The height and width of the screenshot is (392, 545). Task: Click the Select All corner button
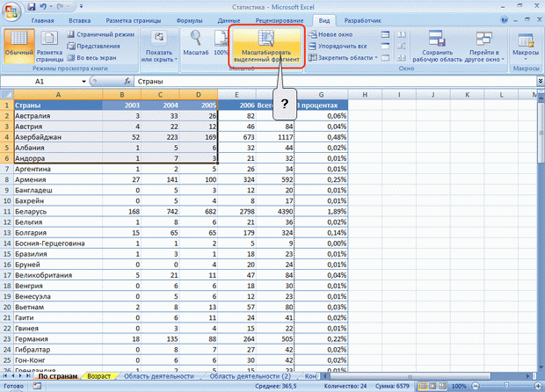pyautogui.click(x=7, y=95)
